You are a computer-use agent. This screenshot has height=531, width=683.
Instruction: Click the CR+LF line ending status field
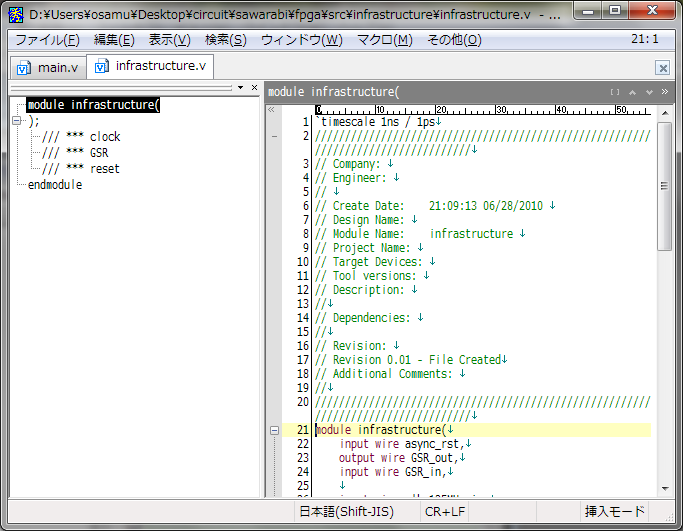tap(445, 511)
